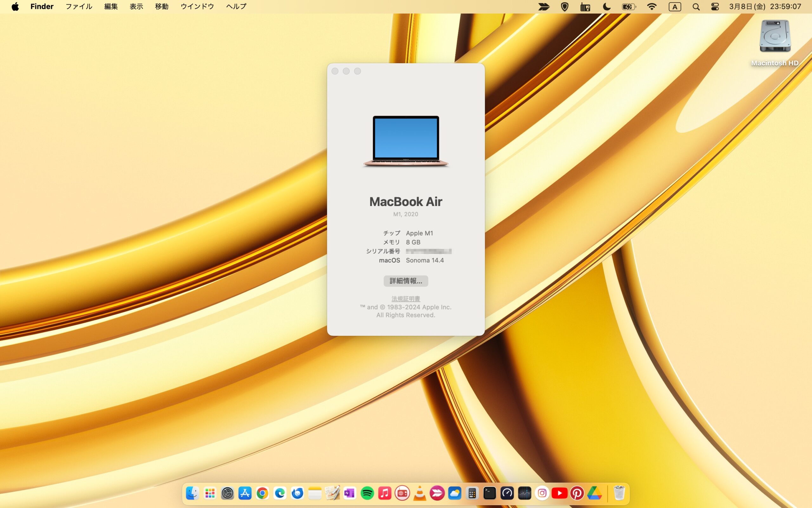Open Calculator from the Dock
This screenshot has width=812, height=508.
point(472,493)
